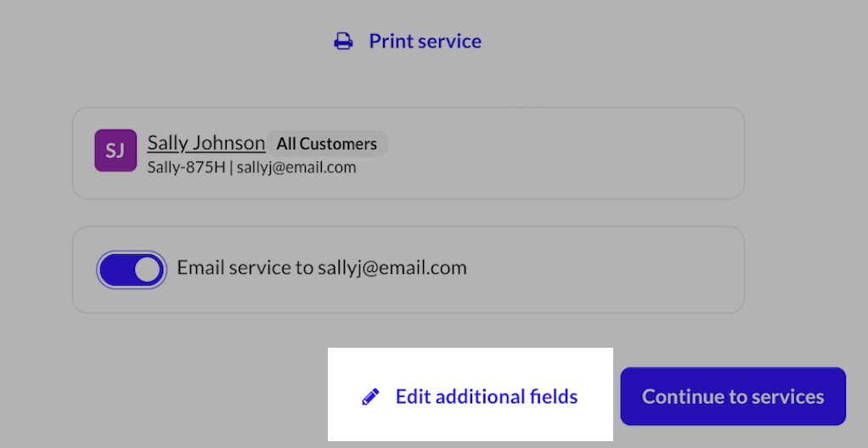Viewport: 868px width, 448px height.
Task: Click the printer icon
Action: click(x=343, y=42)
